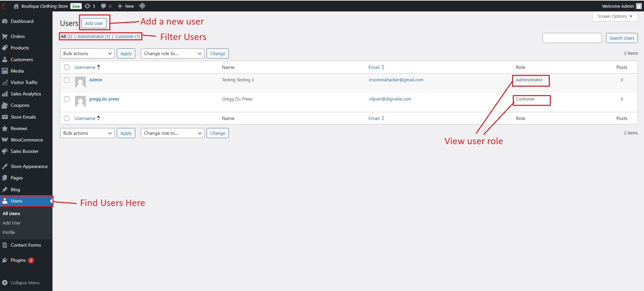Open the top Change role to dropdown
Screen dimensions: 644x291
(172, 53)
